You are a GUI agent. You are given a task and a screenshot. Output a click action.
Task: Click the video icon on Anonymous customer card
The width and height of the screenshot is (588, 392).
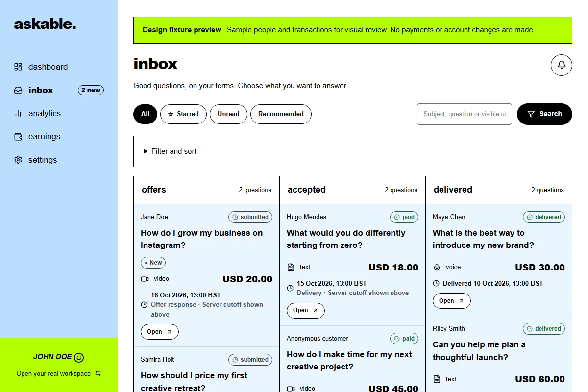(291, 389)
